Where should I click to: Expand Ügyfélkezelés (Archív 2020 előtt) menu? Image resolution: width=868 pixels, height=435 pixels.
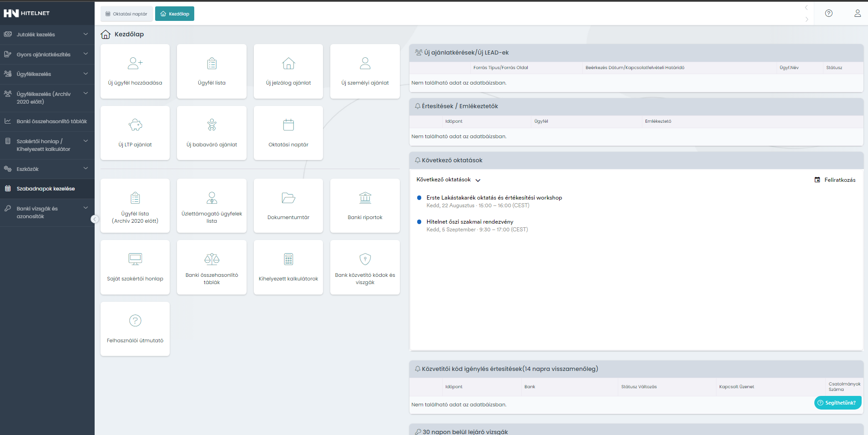click(86, 93)
